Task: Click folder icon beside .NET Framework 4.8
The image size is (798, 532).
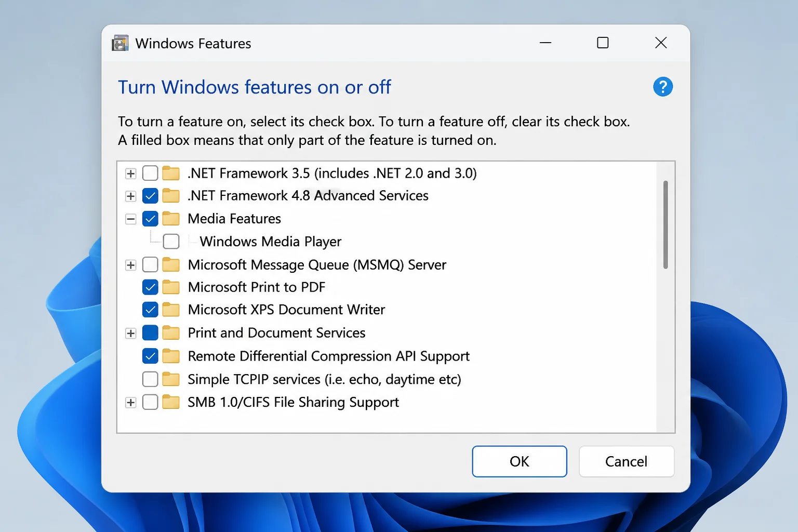Action: (171, 196)
